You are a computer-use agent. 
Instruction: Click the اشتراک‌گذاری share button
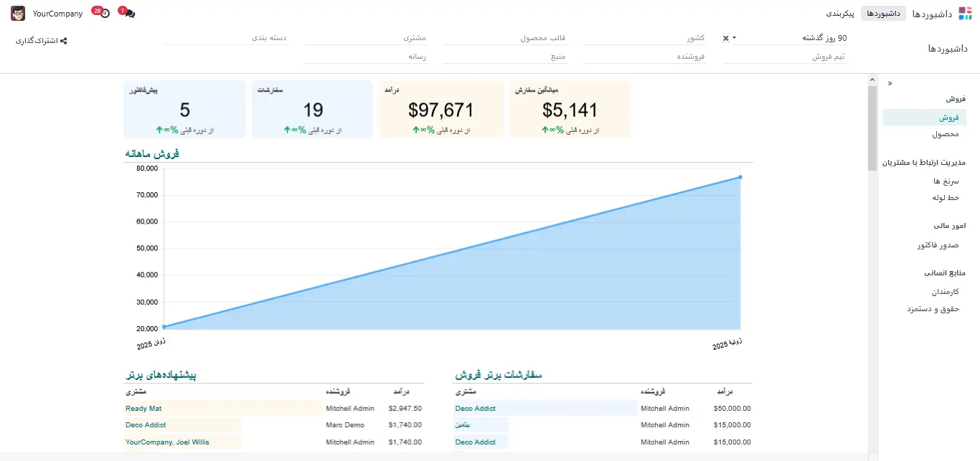click(x=42, y=41)
